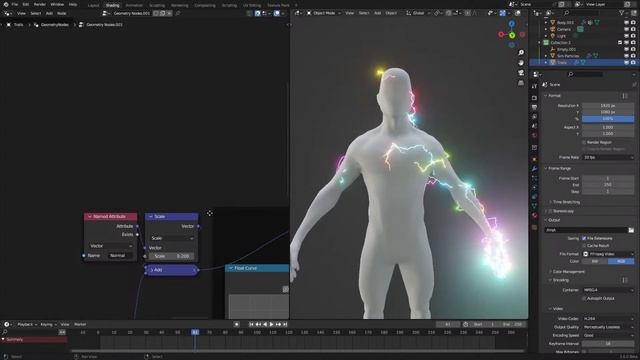
Task: Open the Particles properties tab icon
Action: pyautogui.click(x=534, y=178)
